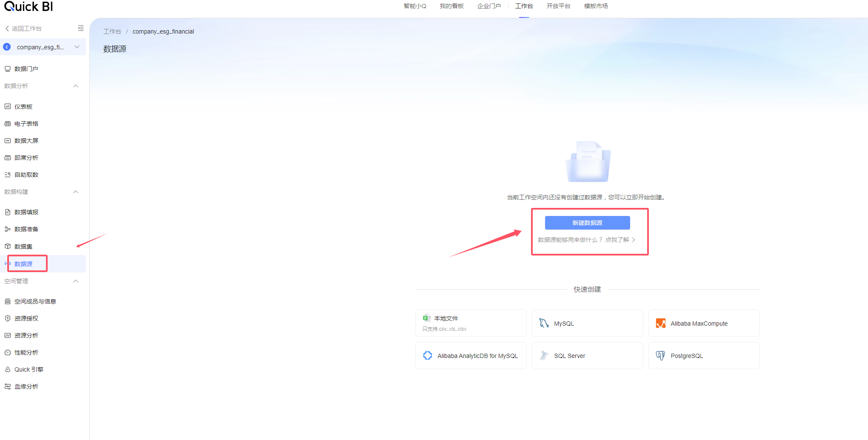Viewport: 868px width, 440px height.
Task: Click the 仪表板 dashboard icon
Action: point(8,106)
